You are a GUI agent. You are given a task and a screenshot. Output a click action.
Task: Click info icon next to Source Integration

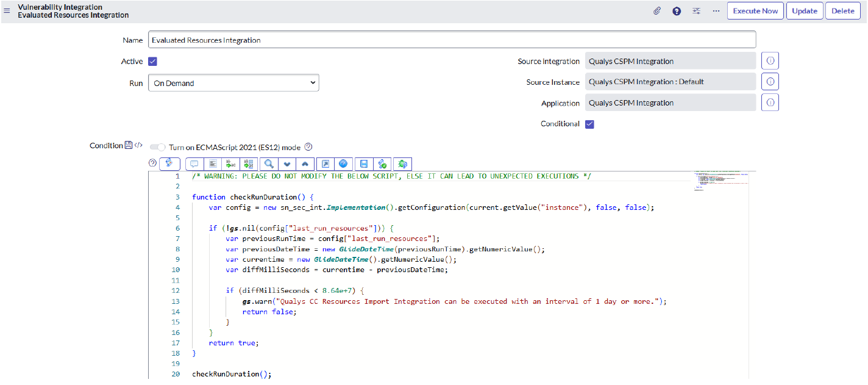(x=770, y=61)
